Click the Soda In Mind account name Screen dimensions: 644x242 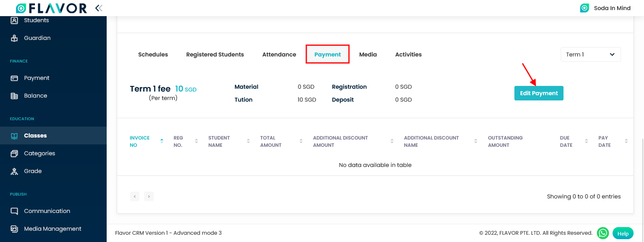[x=612, y=8]
